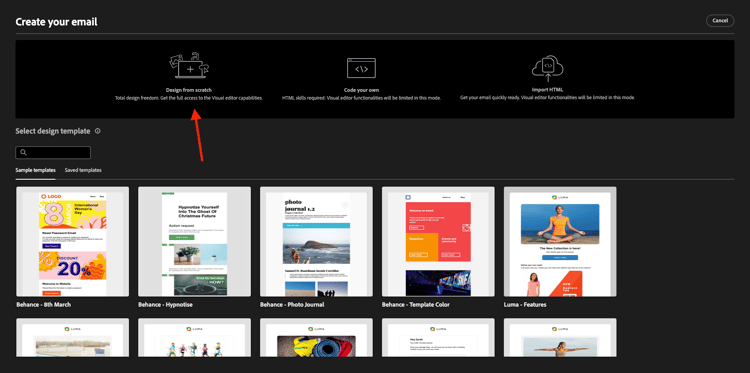Click the info icon beside Select design template

click(98, 131)
